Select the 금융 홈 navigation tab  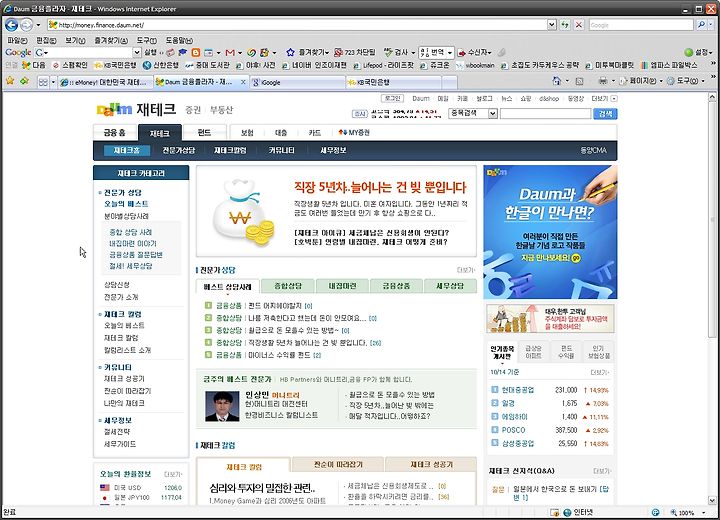coord(114,132)
